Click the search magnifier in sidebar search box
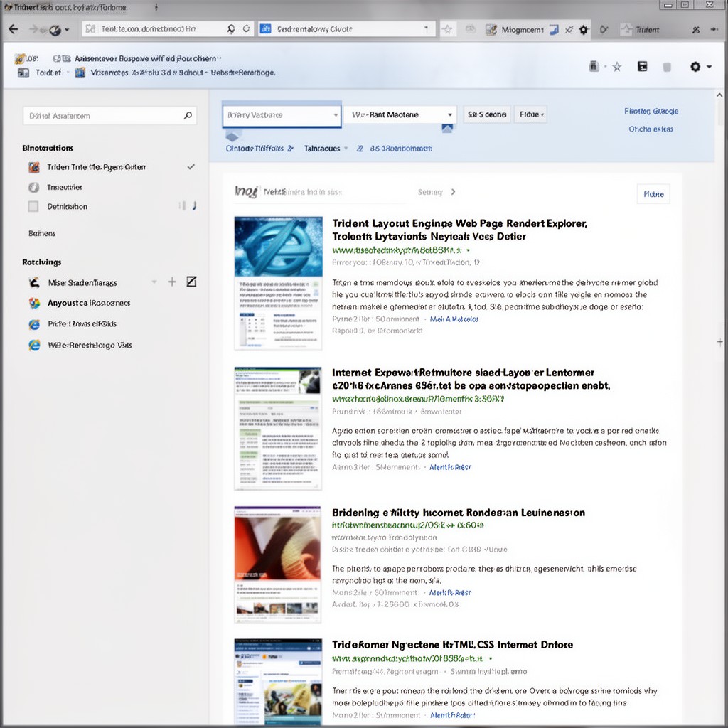728x728 pixels. click(188, 115)
